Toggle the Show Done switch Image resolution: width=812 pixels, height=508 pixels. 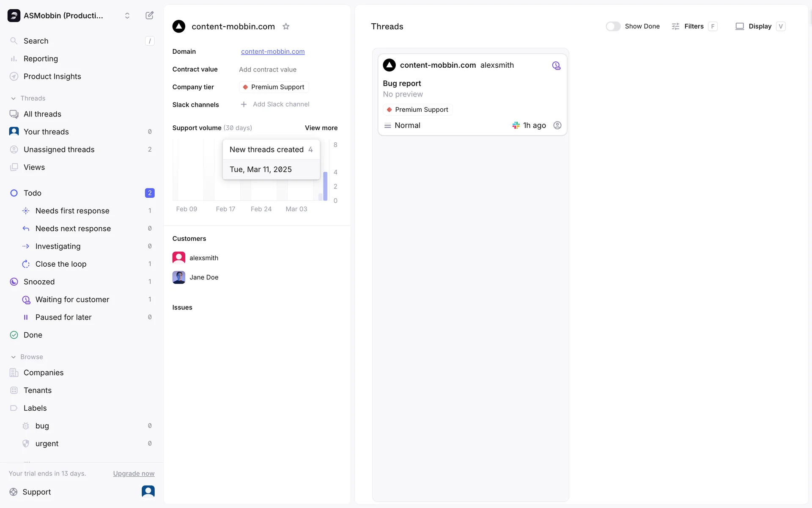613,26
